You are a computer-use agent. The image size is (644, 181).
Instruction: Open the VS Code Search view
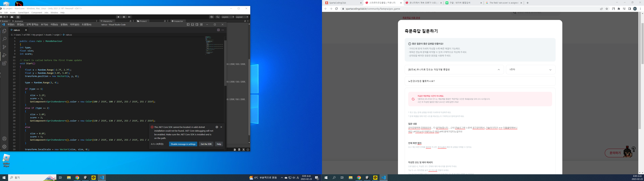[x=4, y=39]
